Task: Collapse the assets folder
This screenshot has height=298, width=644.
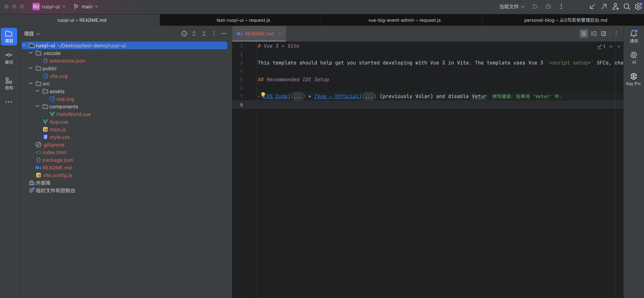Action: [x=38, y=91]
